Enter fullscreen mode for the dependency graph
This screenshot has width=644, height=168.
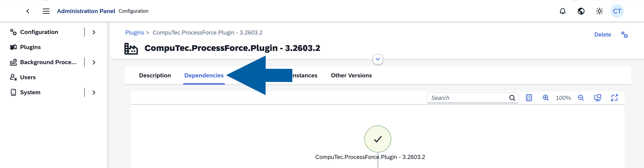point(615,98)
